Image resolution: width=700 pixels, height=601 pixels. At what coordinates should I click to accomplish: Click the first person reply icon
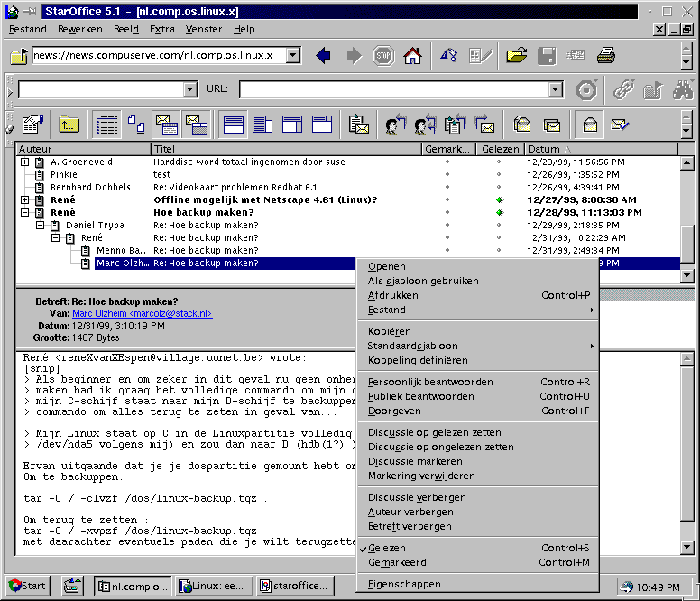tap(395, 125)
